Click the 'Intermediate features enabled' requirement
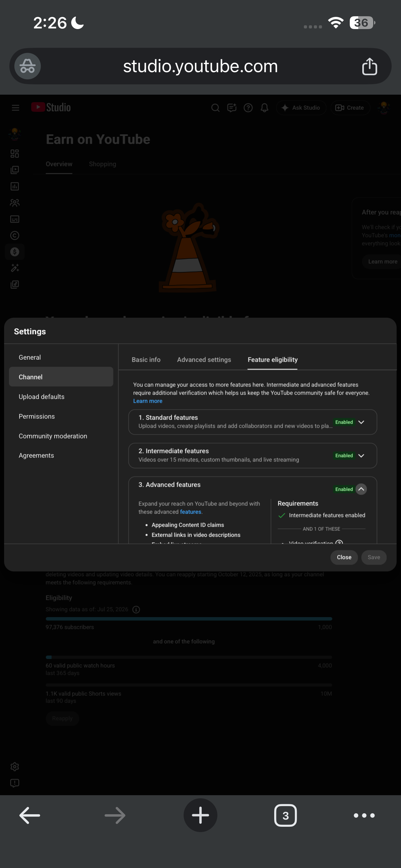Image resolution: width=401 pixels, height=868 pixels. [x=327, y=515]
